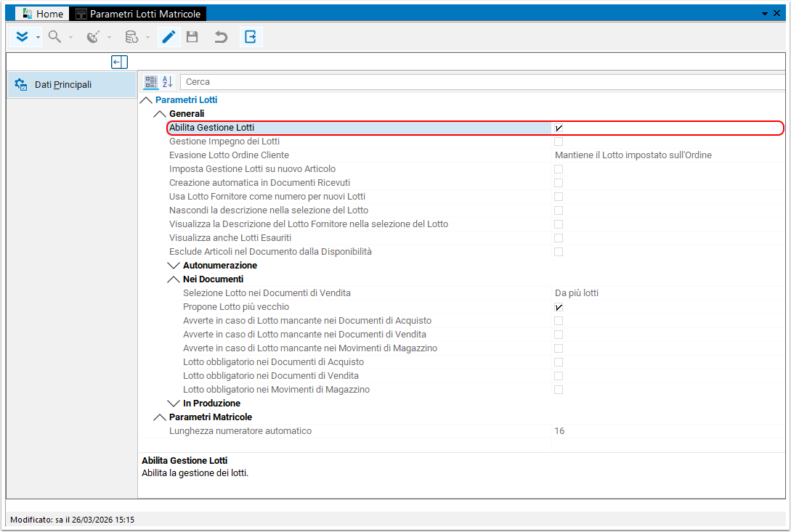Check Lotto obbligatorio nei Documenti di Acquisto
791x532 pixels.
point(559,362)
